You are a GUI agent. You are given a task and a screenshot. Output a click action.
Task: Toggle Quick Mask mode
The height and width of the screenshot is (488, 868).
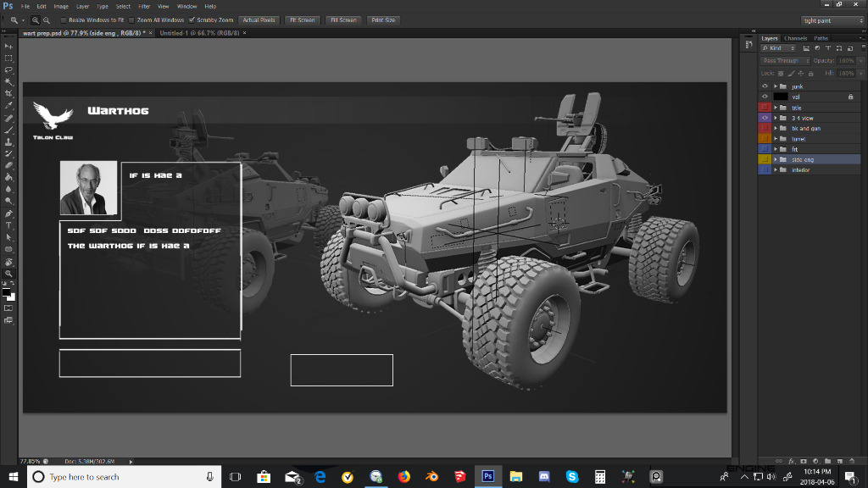[x=8, y=308]
